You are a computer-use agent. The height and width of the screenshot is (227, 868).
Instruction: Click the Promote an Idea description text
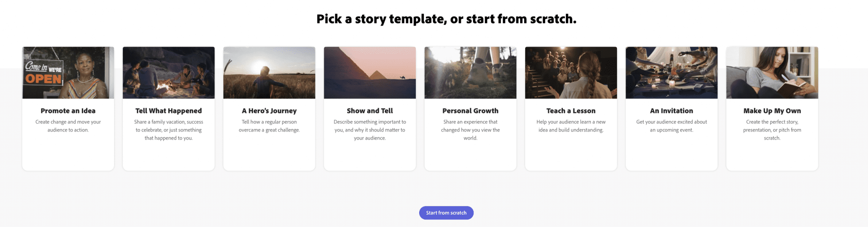(68, 126)
